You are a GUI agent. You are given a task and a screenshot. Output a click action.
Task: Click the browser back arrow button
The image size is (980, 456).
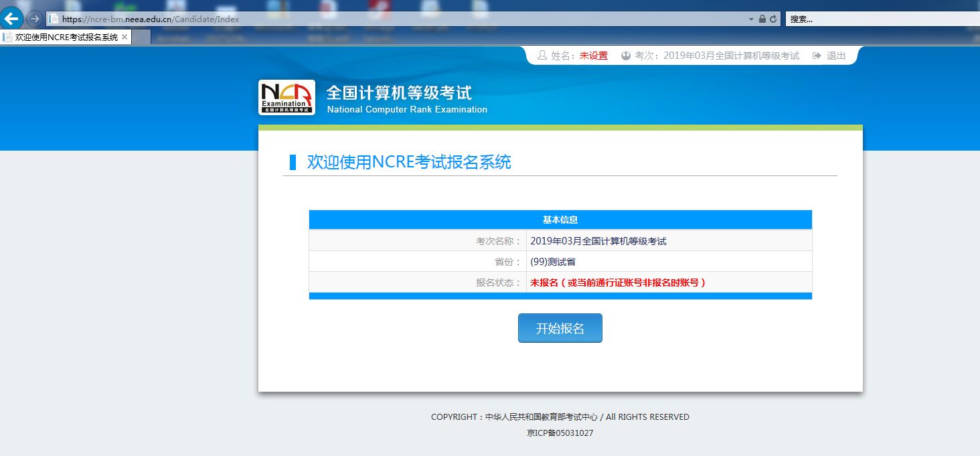(x=11, y=17)
